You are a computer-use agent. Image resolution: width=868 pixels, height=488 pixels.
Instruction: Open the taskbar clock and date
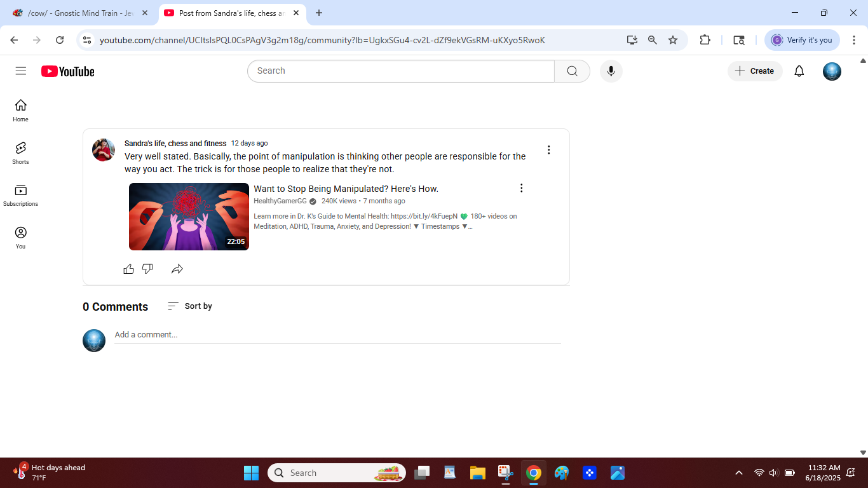pos(824,473)
